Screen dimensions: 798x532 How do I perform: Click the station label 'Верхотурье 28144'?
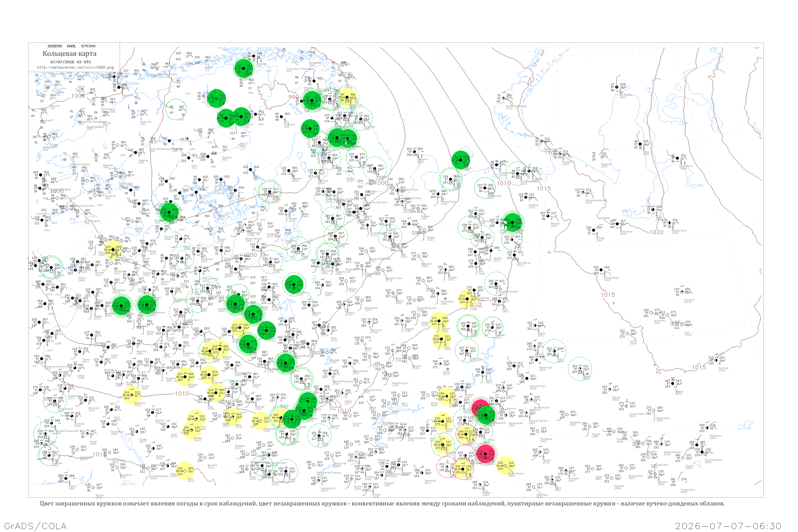[545, 369]
